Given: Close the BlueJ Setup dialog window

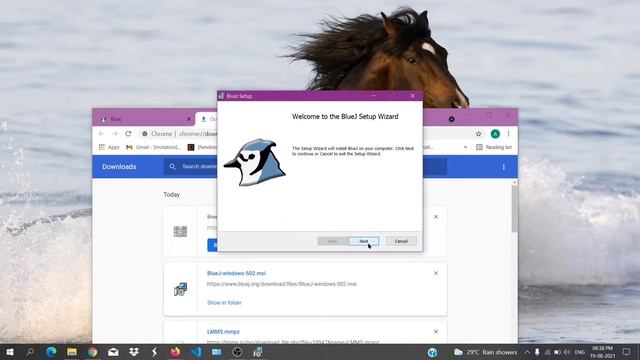Looking at the screenshot, I should 413,96.
